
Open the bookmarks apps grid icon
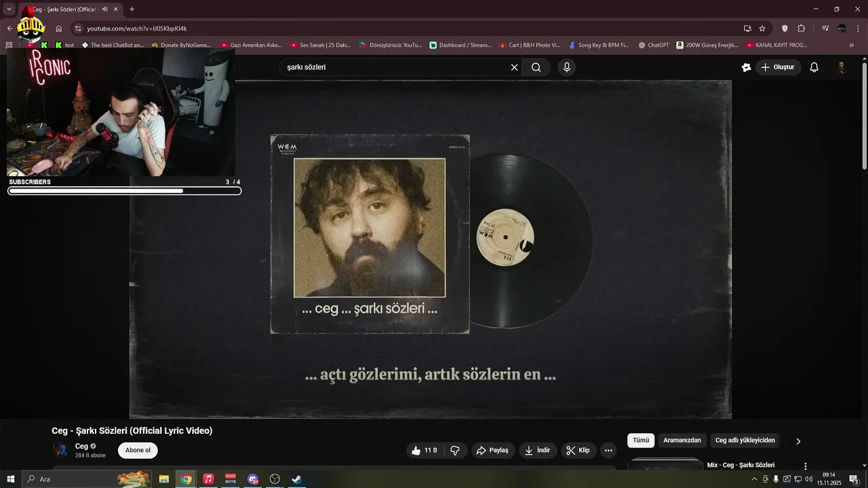pyautogui.click(x=9, y=45)
